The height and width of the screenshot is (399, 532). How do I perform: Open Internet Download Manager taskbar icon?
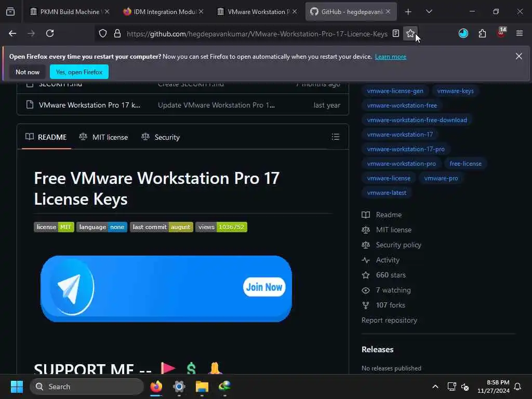coord(224,387)
